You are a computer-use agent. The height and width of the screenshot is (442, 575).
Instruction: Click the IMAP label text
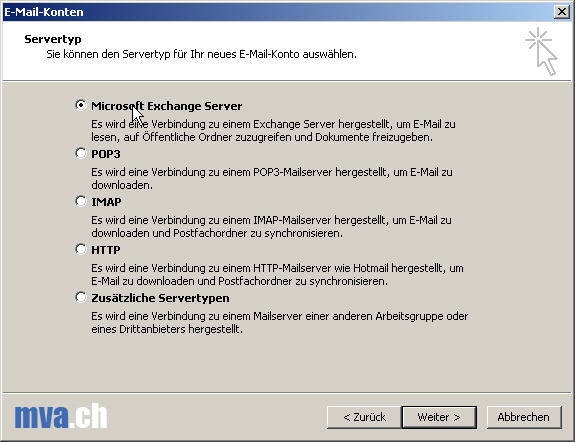coord(106,202)
